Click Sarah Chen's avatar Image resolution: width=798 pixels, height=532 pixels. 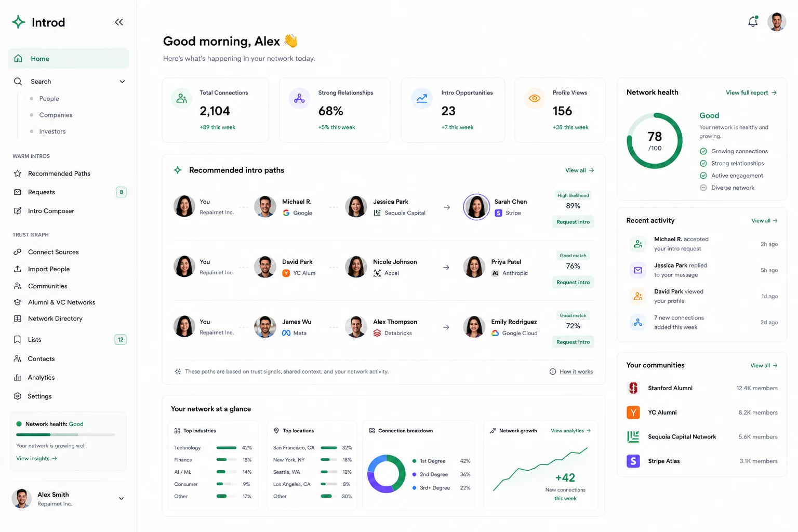(476, 207)
